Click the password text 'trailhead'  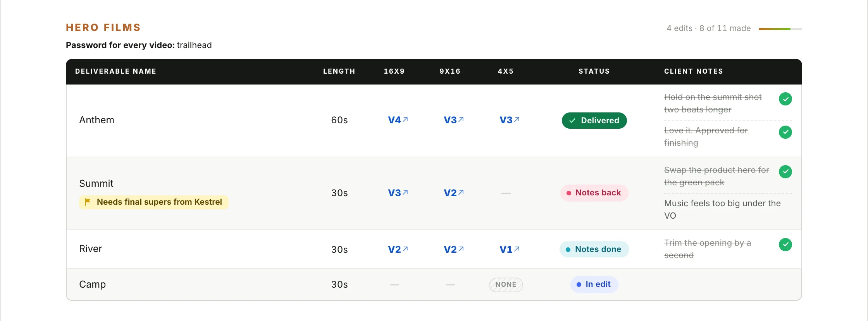click(x=195, y=45)
